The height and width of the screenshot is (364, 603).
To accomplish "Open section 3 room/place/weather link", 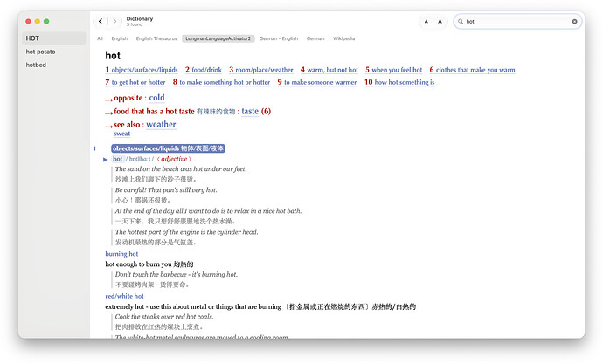I will point(264,70).
